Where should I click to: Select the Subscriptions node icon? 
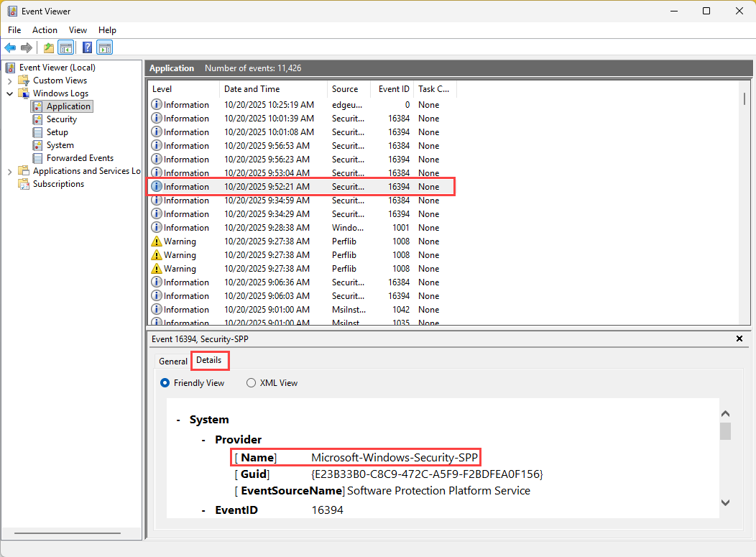pyautogui.click(x=24, y=184)
